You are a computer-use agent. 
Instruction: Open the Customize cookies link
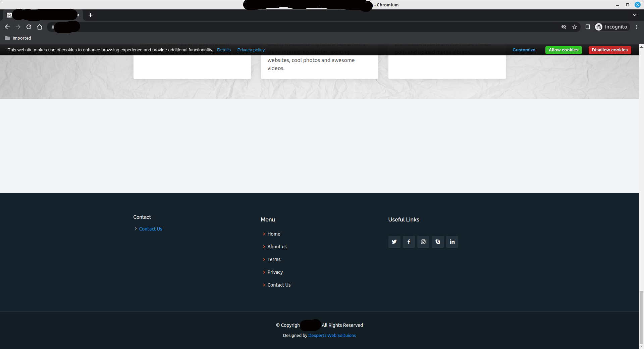click(524, 50)
